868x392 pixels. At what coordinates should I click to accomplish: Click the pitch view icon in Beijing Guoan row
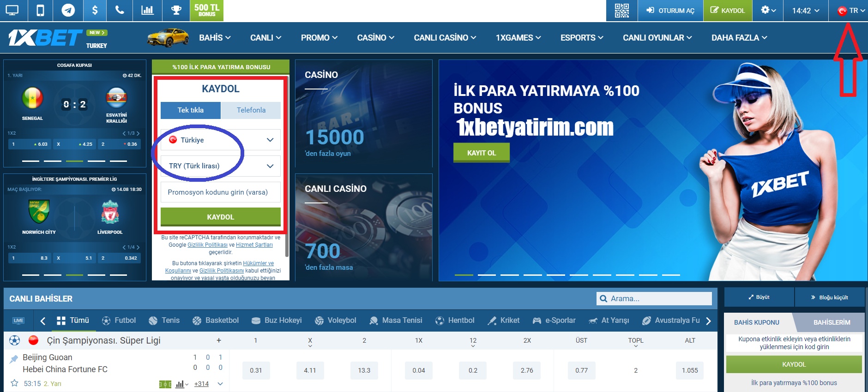click(165, 384)
